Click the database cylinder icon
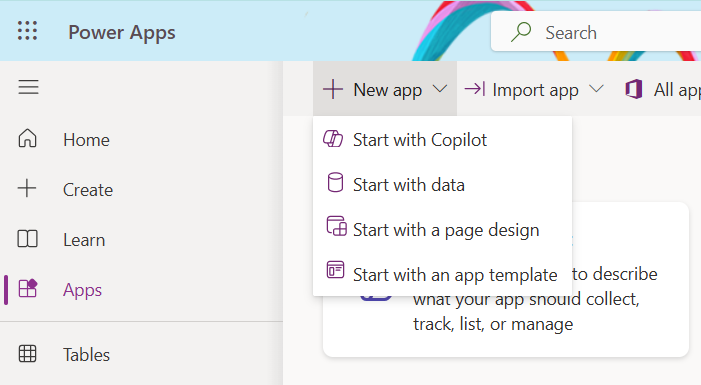 [335, 182]
